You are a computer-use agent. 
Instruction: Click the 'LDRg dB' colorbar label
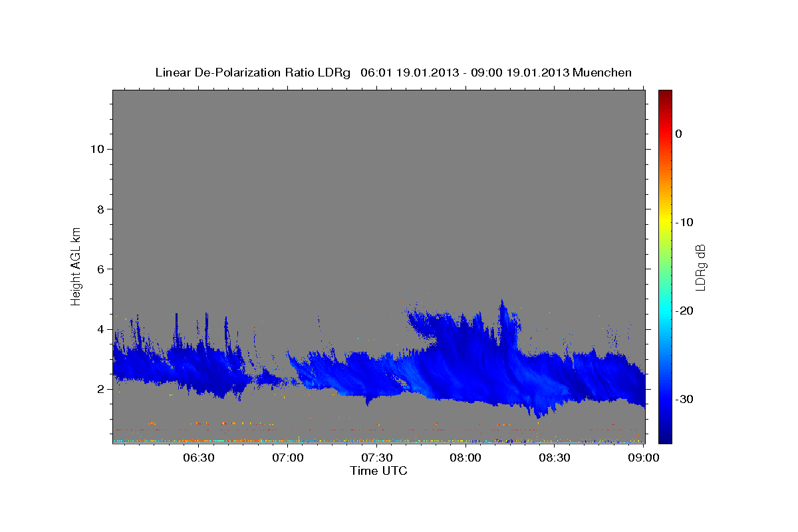point(700,267)
